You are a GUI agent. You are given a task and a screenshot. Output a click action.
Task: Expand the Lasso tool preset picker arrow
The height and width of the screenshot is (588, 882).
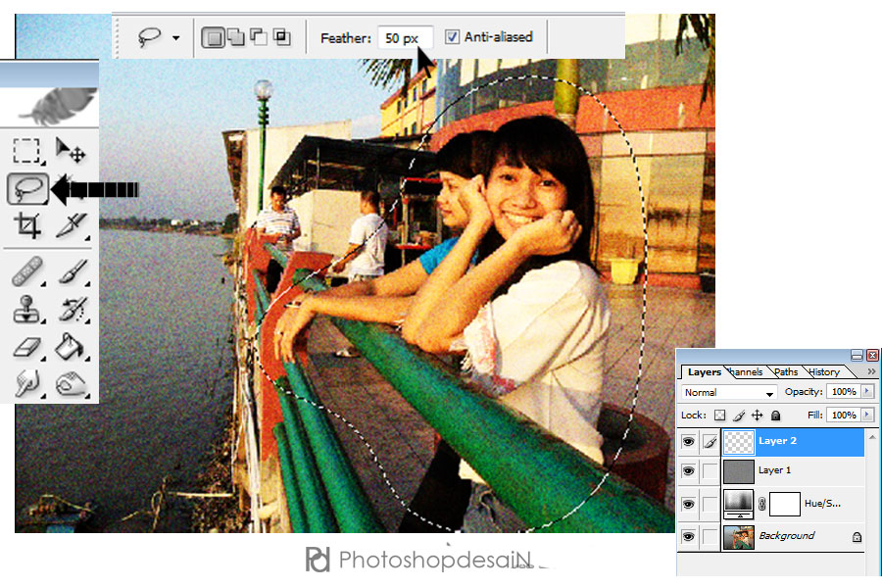coord(175,38)
